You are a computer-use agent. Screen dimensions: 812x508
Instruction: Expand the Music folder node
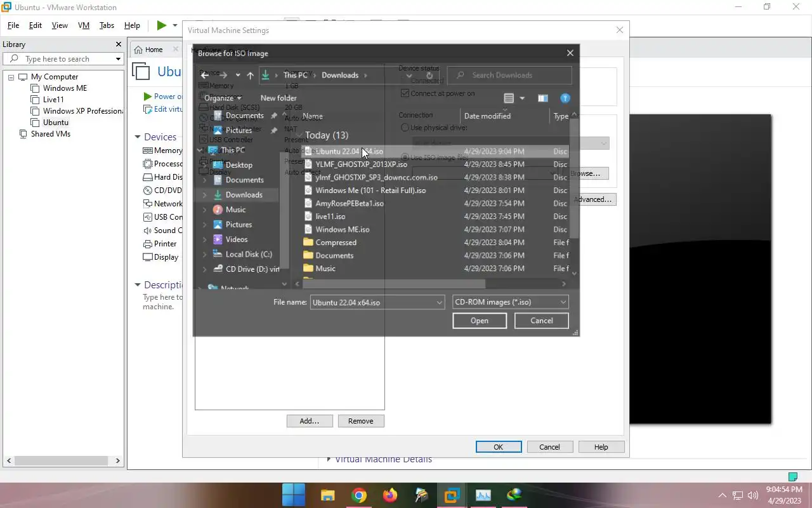tap(204, 210)
